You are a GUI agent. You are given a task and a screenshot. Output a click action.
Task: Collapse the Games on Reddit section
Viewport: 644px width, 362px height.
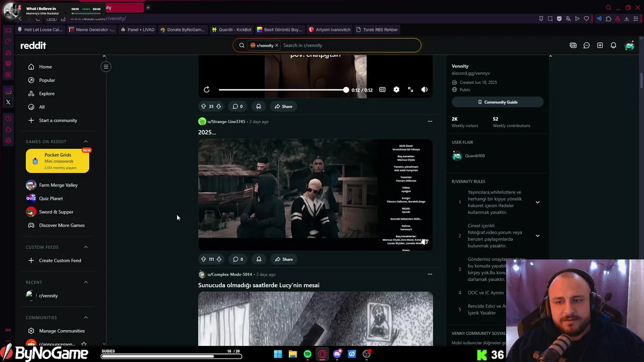point(86,141)
